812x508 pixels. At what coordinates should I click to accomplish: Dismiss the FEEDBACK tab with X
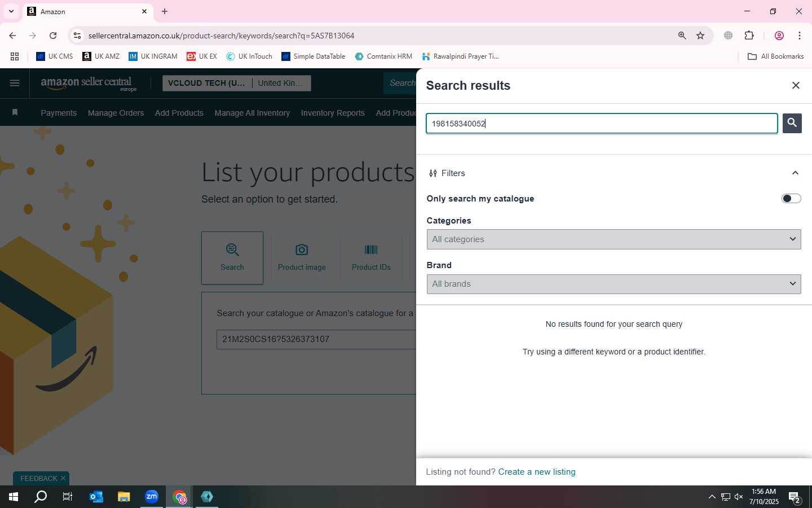tap(63, 478)
